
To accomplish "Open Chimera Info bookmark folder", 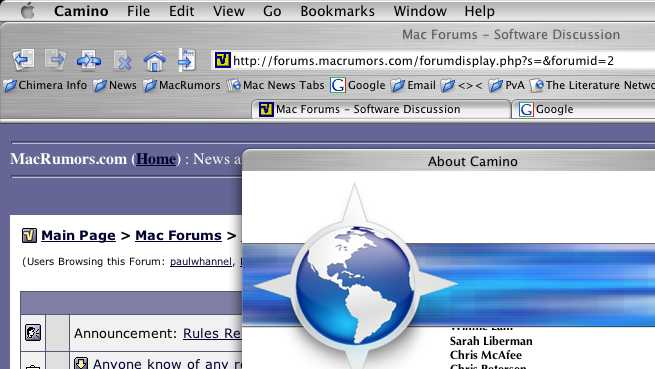I will coord(46,85).
